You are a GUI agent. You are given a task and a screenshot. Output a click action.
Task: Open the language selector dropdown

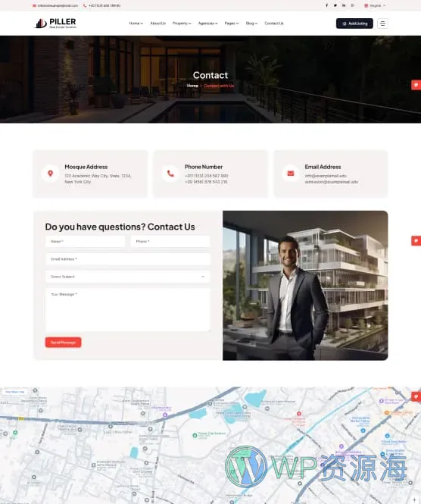point(375,5)
